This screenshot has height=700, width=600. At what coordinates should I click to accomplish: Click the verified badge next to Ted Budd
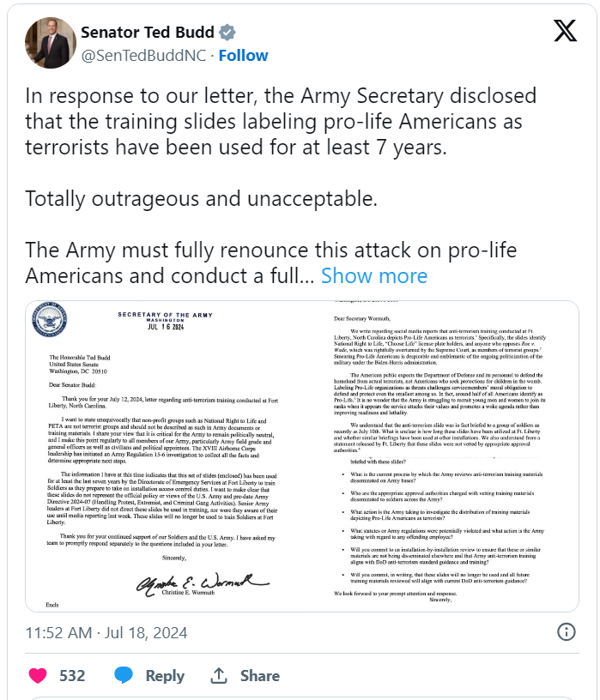point(227,33)
